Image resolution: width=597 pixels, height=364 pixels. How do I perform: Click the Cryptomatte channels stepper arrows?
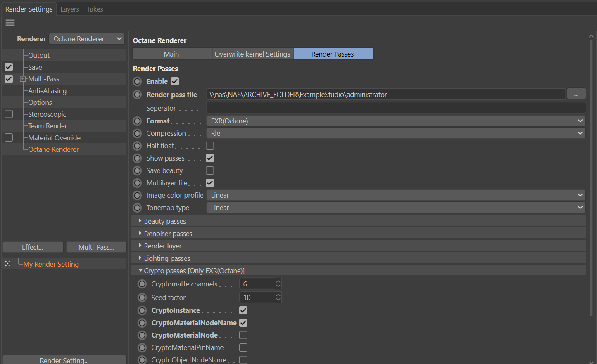278,284
